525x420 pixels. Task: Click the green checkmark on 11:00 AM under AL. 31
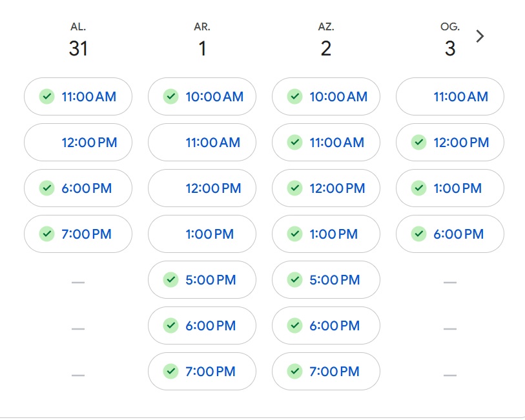point(47,97)
